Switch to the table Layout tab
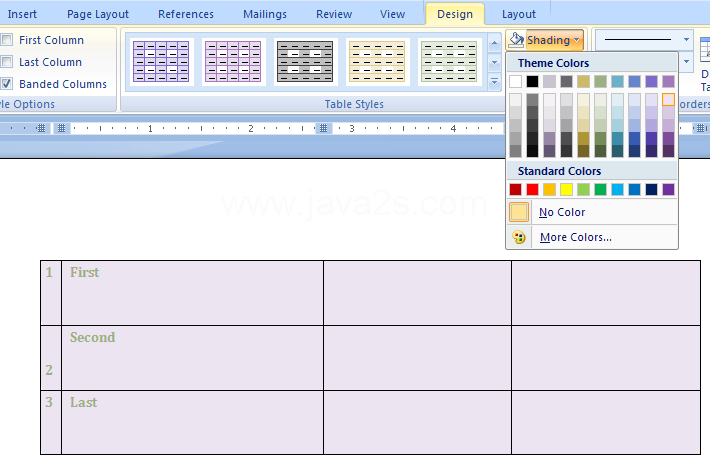The width and height of the screenshot is (710, 466). pos(518,14)
